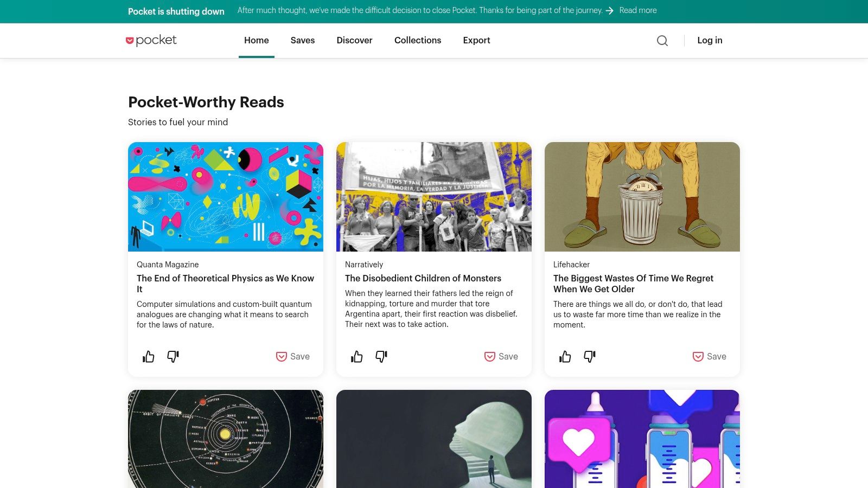868x488 pixels.
Task: Click the search magnifier icon
Action: pyautogui.click(x=662, y=41)
